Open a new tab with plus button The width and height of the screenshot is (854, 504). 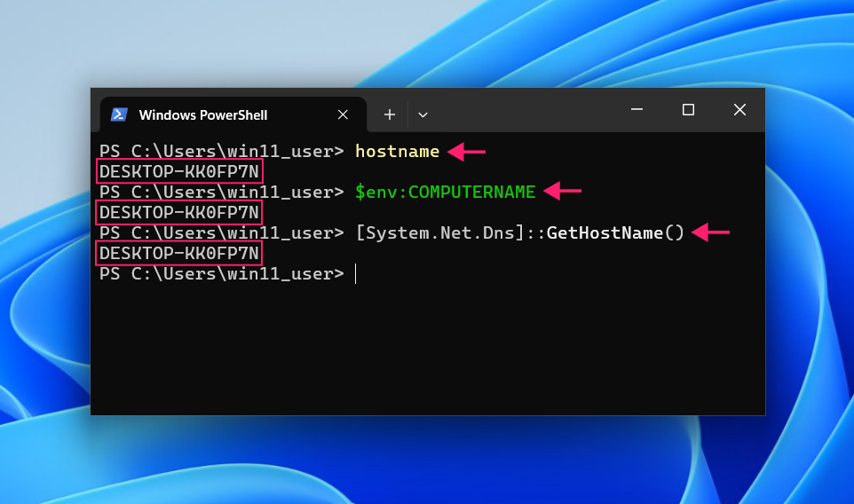(x=390, y=114)
